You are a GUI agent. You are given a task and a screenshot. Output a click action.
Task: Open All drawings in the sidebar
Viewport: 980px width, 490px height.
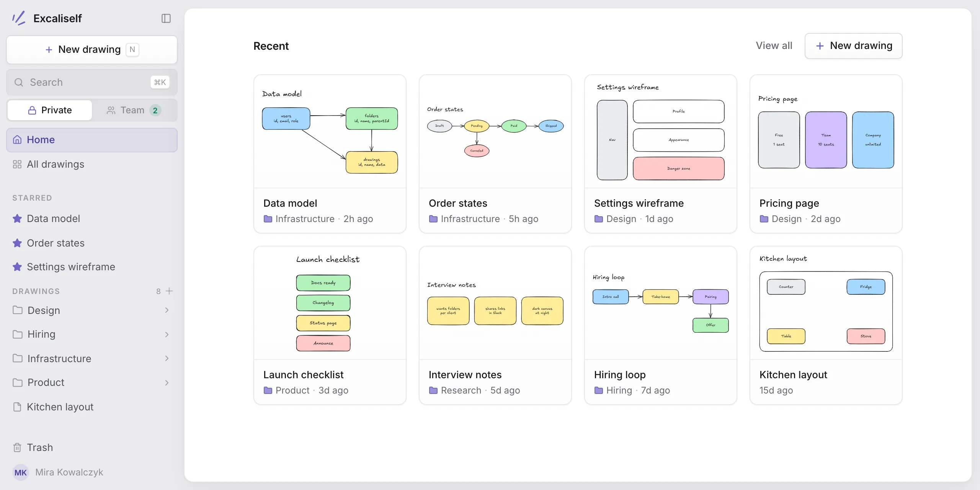tap(92, 164)
